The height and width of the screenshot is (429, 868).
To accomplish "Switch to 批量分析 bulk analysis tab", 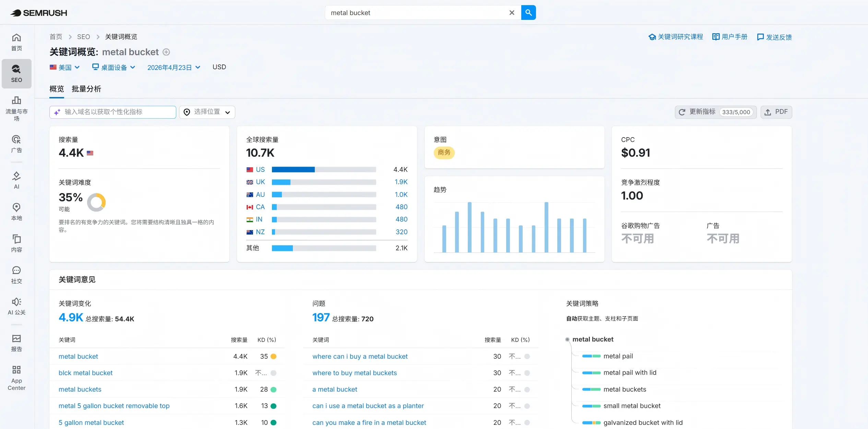I will (86, 89).
